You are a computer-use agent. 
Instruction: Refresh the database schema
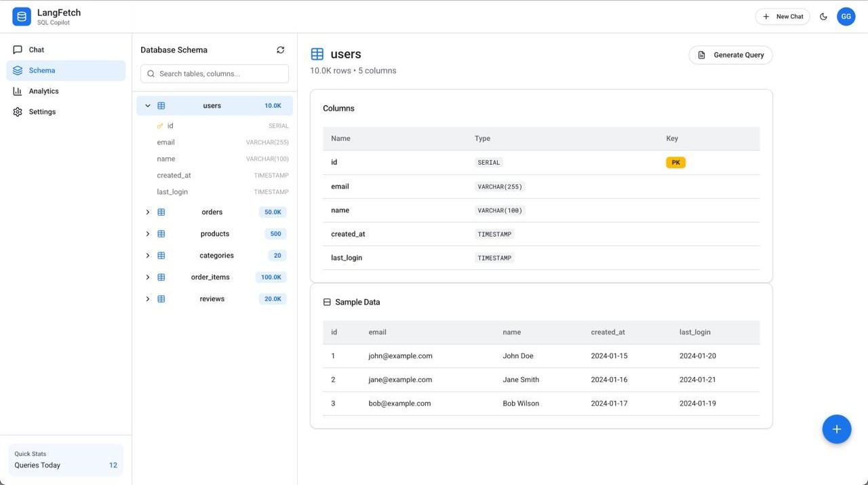280,50
